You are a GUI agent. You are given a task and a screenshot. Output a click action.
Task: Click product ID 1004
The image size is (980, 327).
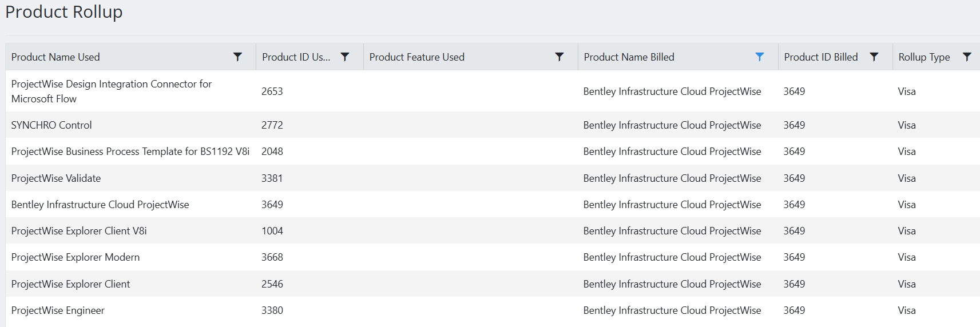click(x=272, y=231)
